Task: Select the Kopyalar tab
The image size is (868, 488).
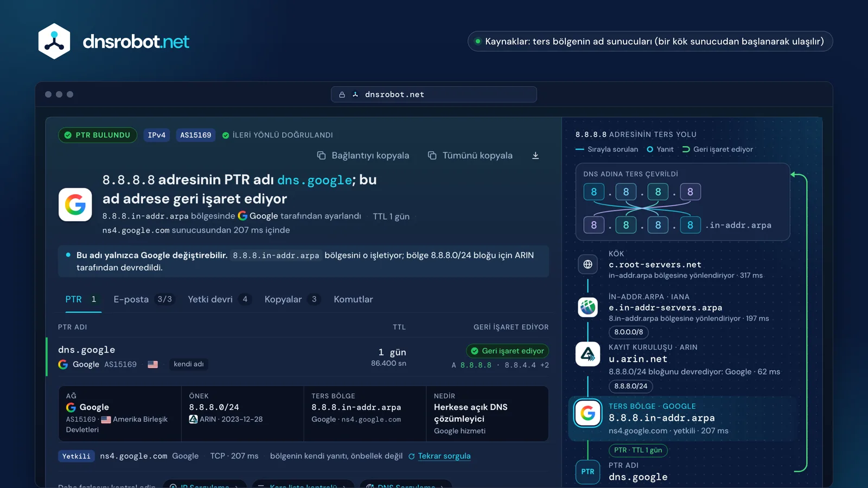Action: coord(292,299)
